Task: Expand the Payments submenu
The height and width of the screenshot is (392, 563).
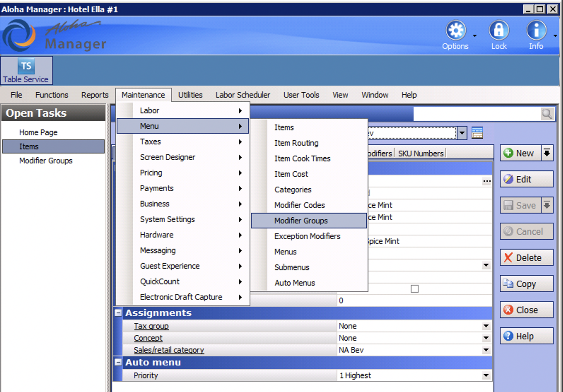Action: click(x=183, y=188)
